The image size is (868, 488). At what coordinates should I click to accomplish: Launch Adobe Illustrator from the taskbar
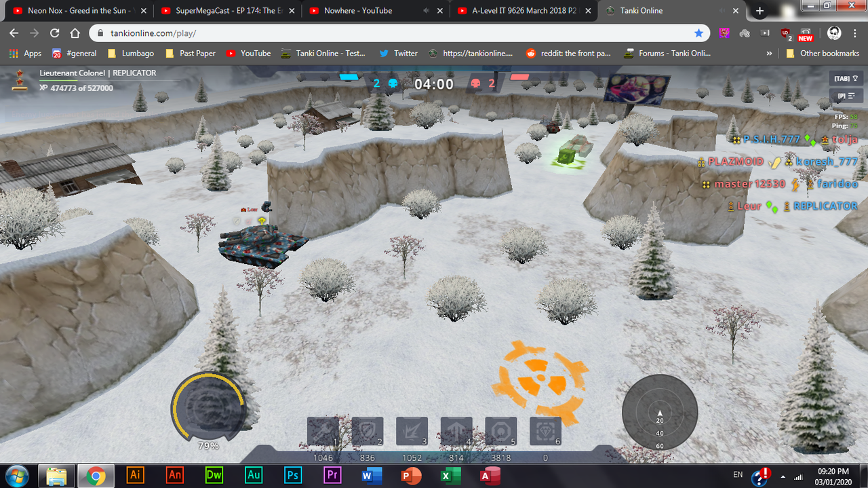(135, 475)
